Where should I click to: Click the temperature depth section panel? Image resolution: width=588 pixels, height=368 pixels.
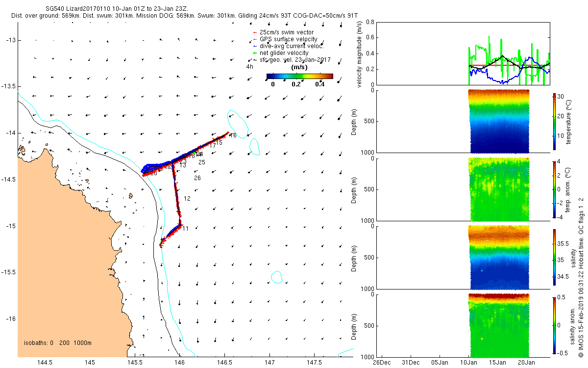click(x=460, y=121)
